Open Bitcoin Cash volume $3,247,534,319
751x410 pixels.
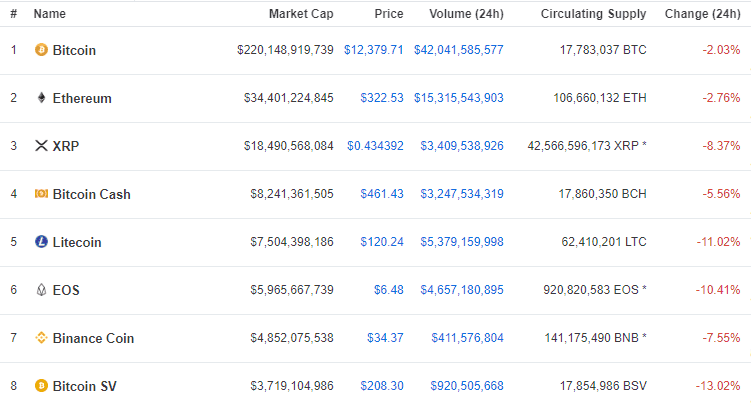point(462,194)
